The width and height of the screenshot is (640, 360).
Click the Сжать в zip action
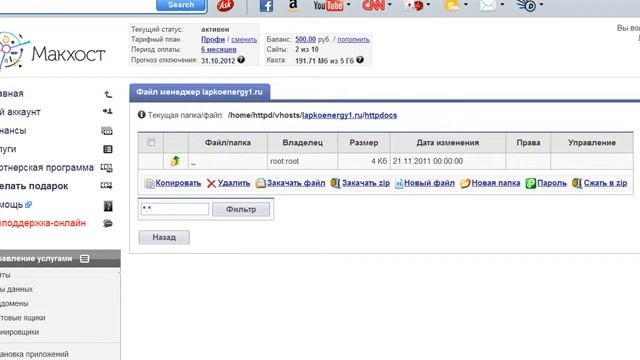click(600, 183)
